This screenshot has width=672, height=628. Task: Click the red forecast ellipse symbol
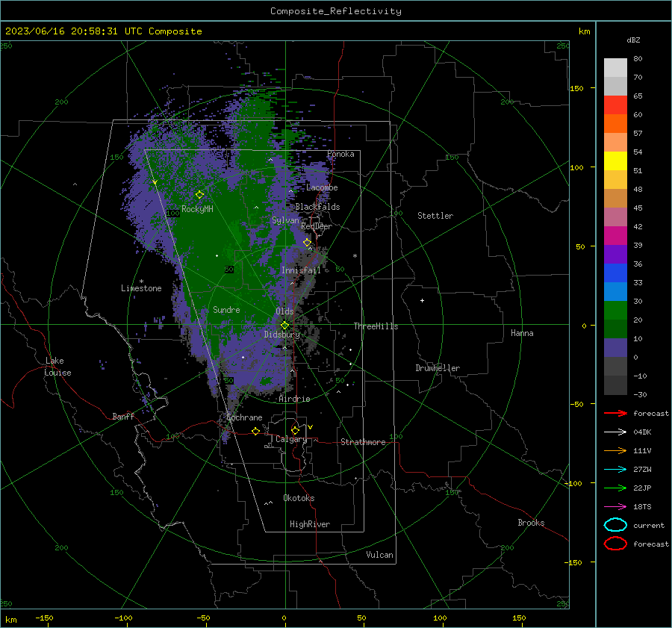(615, 544)
